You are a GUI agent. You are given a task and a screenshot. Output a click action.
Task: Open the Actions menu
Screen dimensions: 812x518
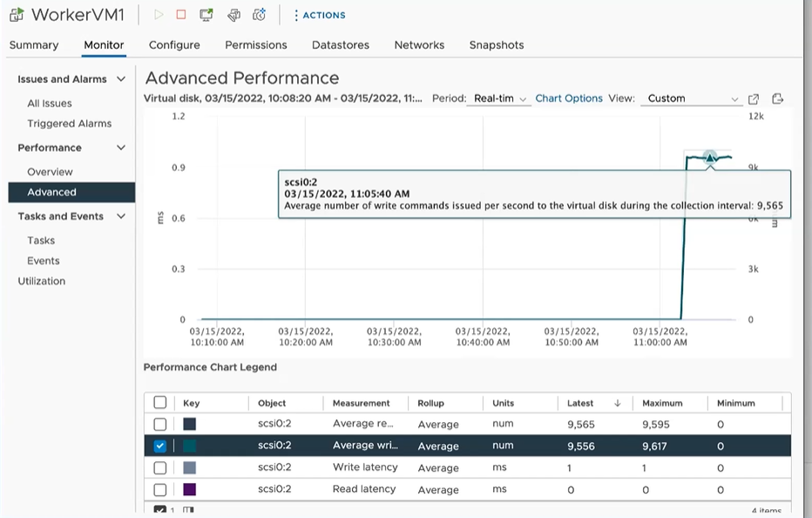click(319, 15)
